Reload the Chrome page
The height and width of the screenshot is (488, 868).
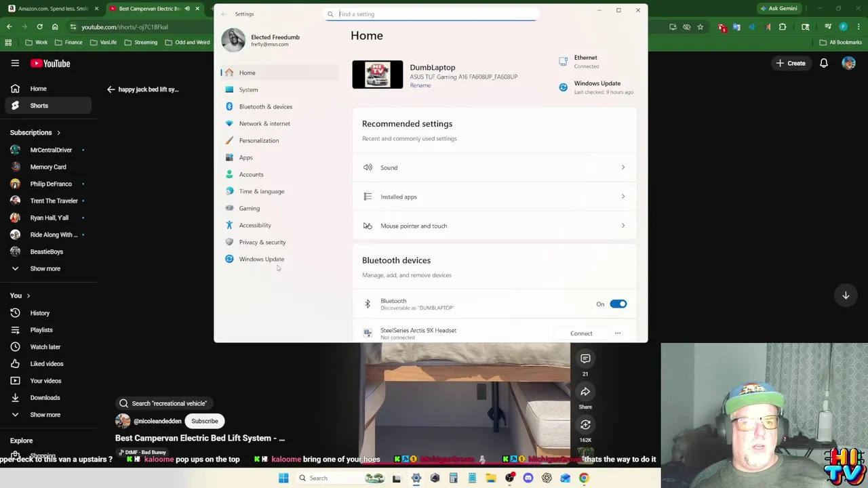[39, 26]
